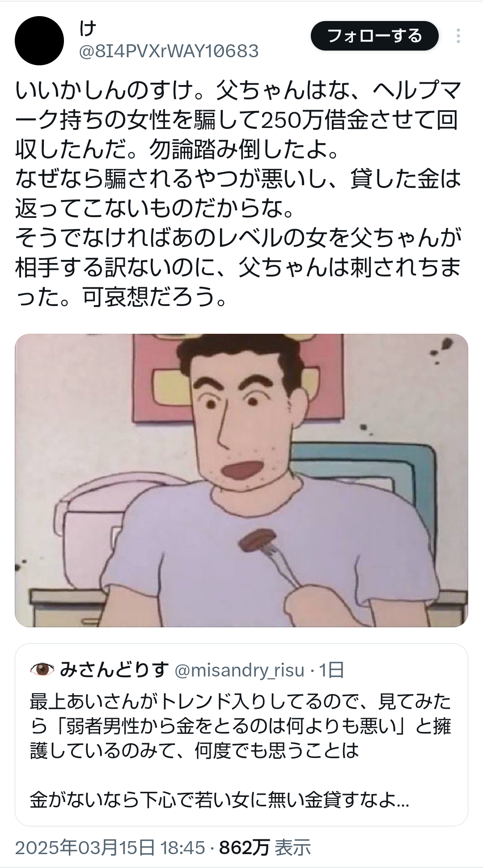The image size is (483, 868).
Task: Open the handle @8I4PVXrWAY10683
Action: pyautogui.click(x=169, y=51)
